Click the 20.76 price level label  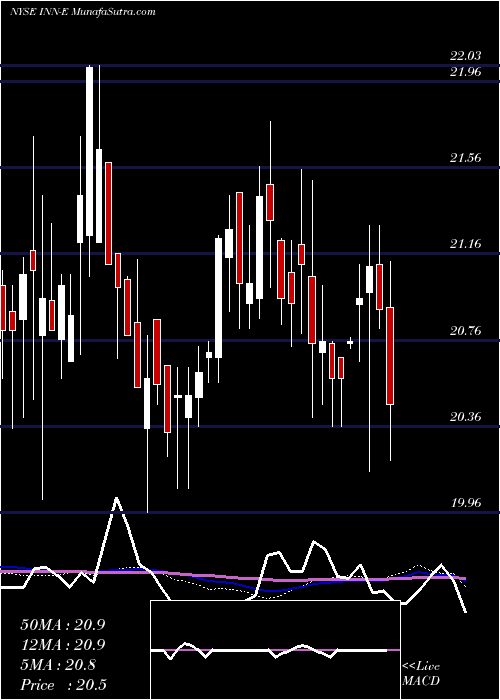(x=466, y=331)
